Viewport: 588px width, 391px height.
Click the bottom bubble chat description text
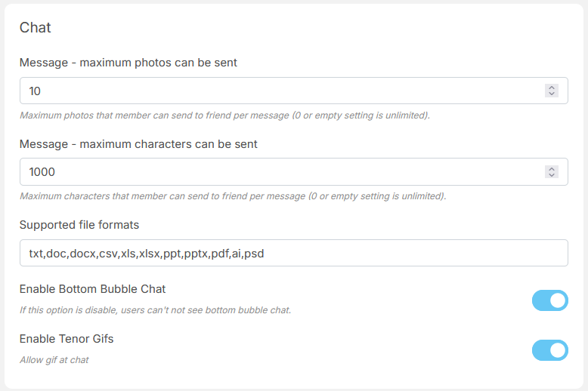coord(155,310)
